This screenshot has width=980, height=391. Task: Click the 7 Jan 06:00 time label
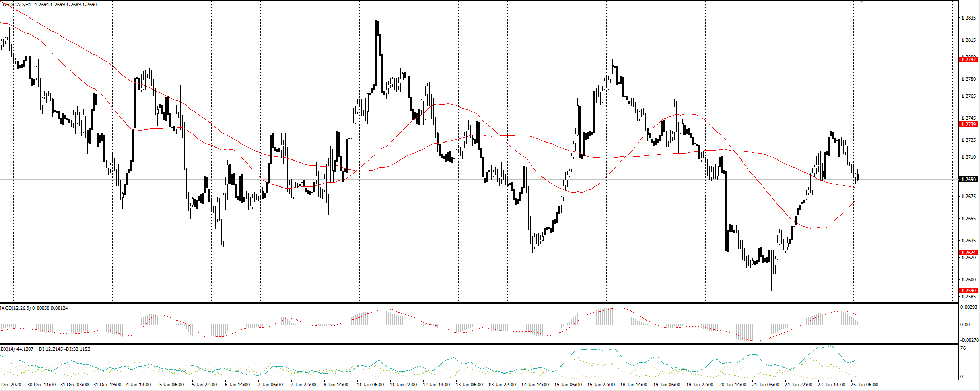[x=270, y=385]
